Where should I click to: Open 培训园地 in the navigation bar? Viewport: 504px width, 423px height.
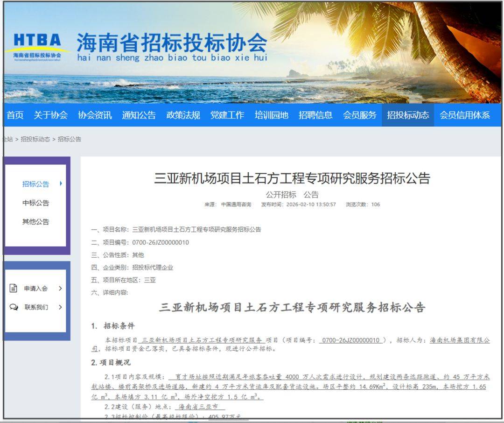point(271,115)
